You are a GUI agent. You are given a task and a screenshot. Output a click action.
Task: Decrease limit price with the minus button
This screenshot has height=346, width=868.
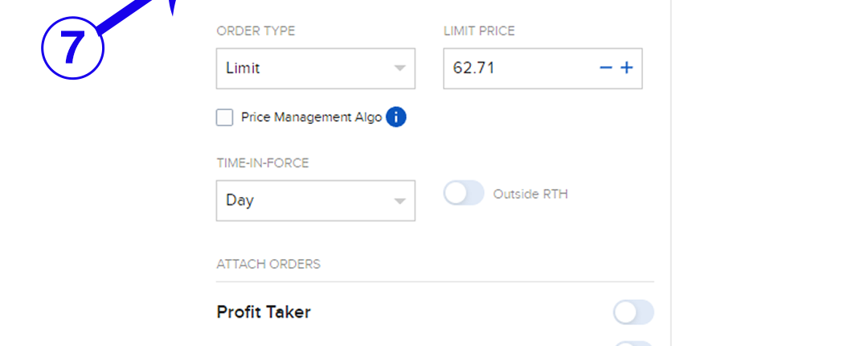pyautogui.click(x=606, y=68)
